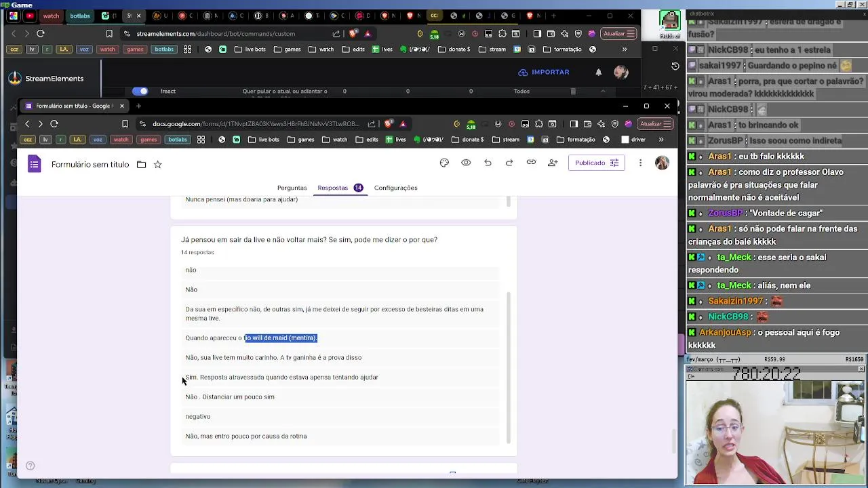Open the live bots bookmark folder in Forms window
The height and width of the screenshot is (488, 868).
[264, 140]
